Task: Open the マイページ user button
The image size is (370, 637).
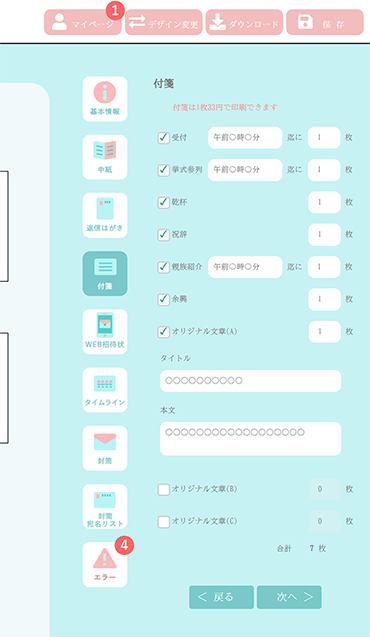Action: pyautogui.click(x=83, y=22)
